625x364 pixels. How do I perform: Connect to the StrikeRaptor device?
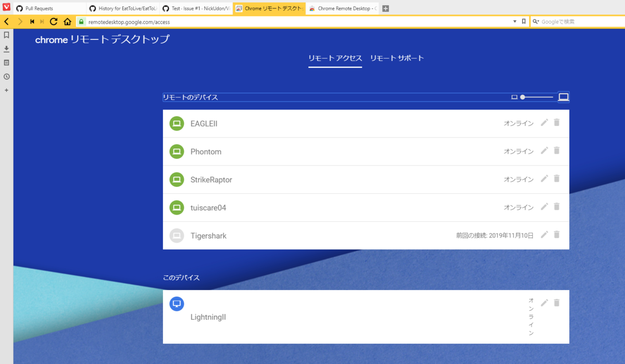366,180
